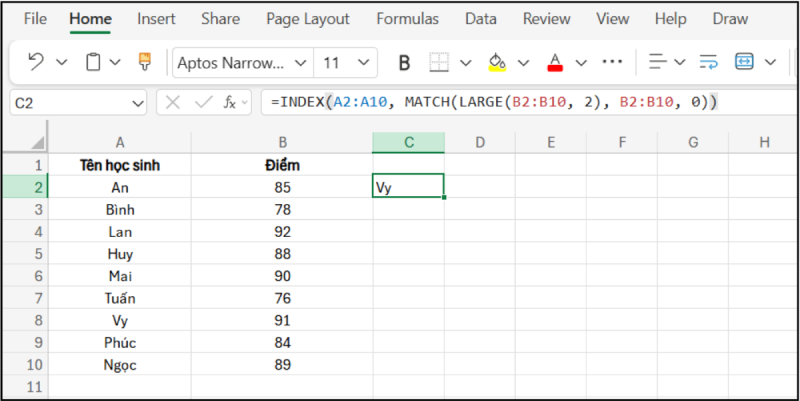
Task: Open the Formulas tab
Action: (408, 18)
